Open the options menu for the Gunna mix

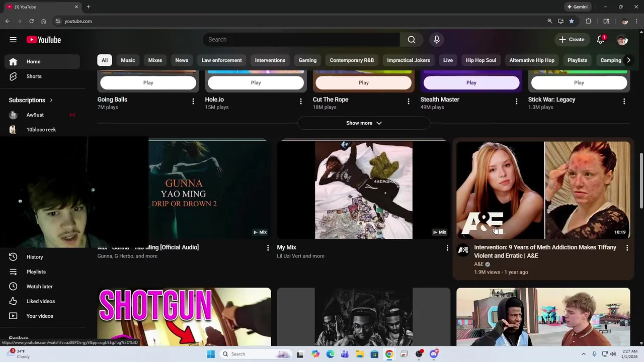pos(268,248)
